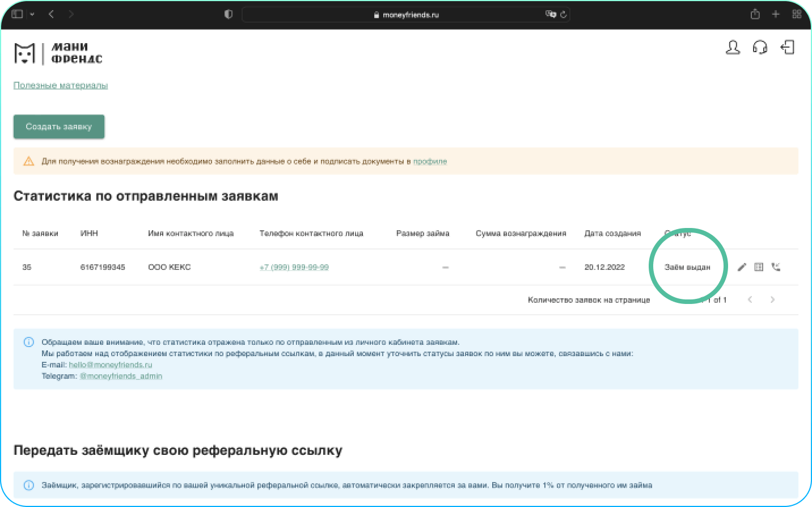
Task: Open the profile icon in the header
Action: click(733, 48)
